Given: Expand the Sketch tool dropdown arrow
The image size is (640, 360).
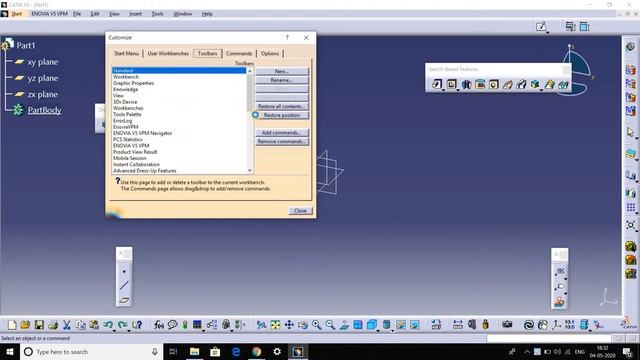Looking at the screenshot, I should tap(547, 32).
